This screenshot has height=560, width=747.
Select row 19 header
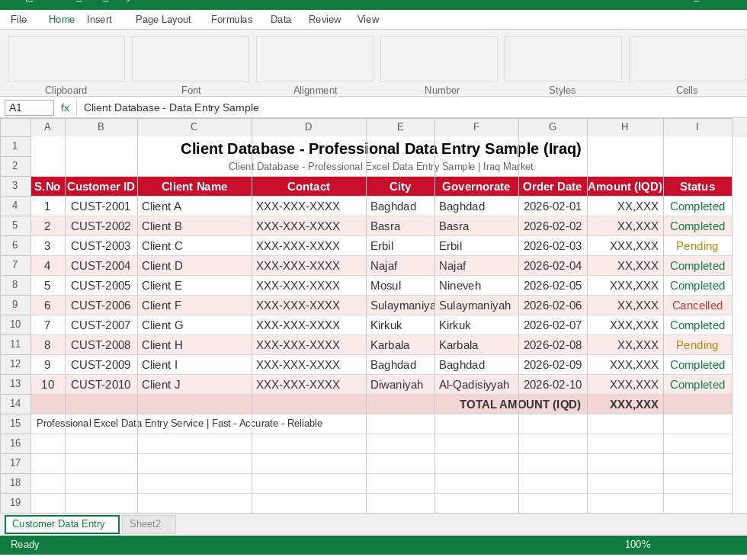tap(15, 503)
